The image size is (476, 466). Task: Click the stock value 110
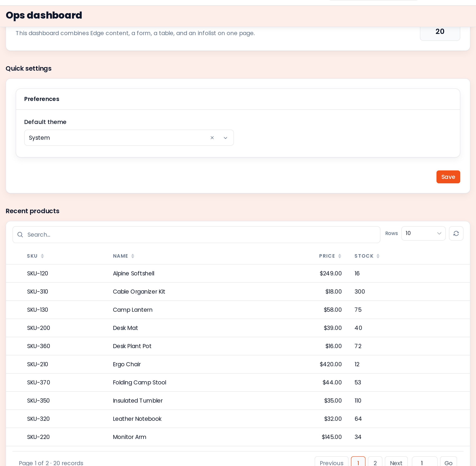(x=358, y=401)
